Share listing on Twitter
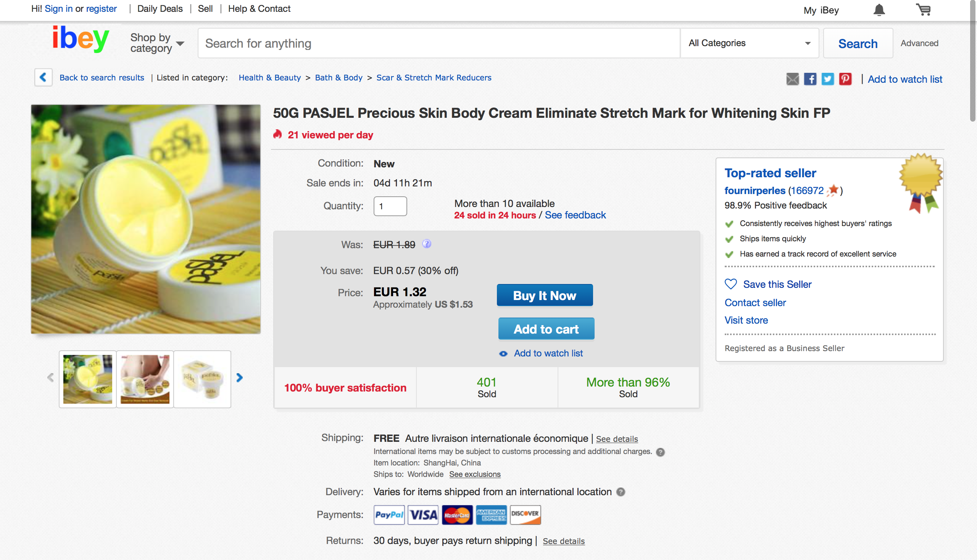977x560 pixels. pyautogui.click(x=827, y=79)
